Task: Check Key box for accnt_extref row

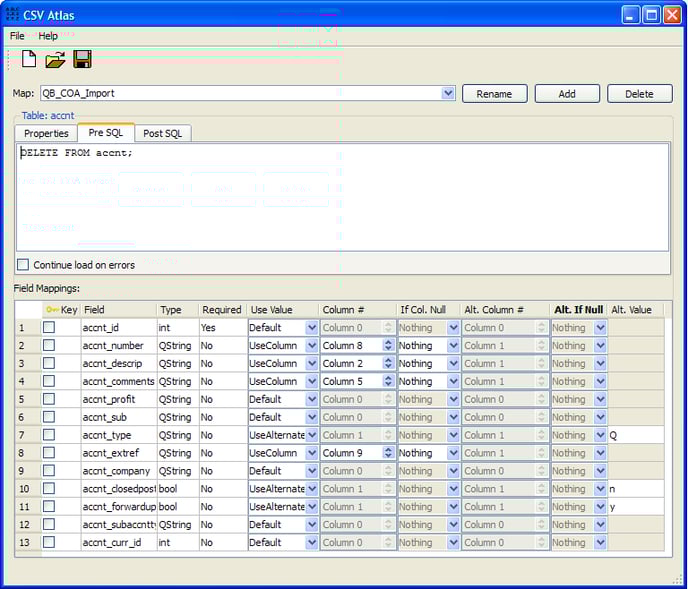Action: (x=49, y=453)
